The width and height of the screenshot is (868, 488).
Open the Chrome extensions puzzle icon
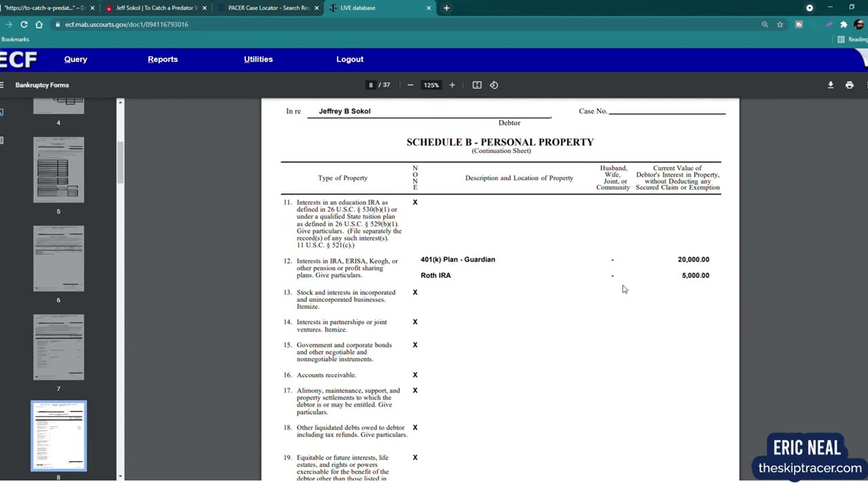point(844,24)
